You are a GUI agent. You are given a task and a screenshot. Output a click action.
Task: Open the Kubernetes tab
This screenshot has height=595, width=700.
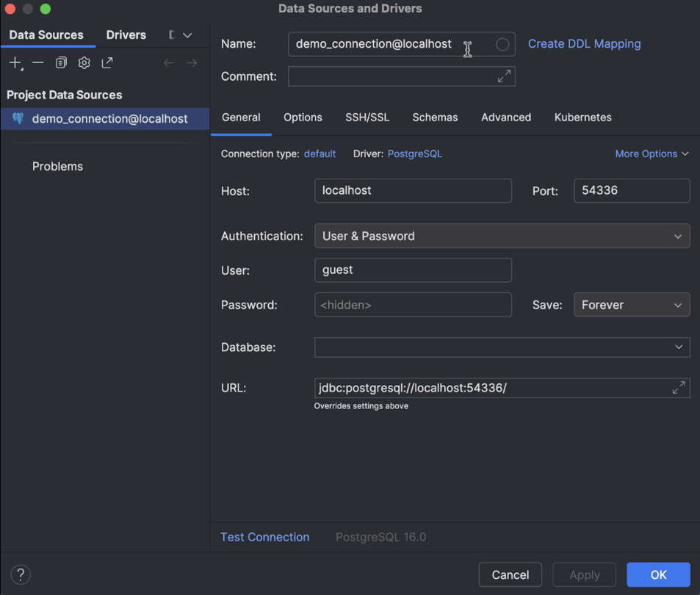[582, 118]
